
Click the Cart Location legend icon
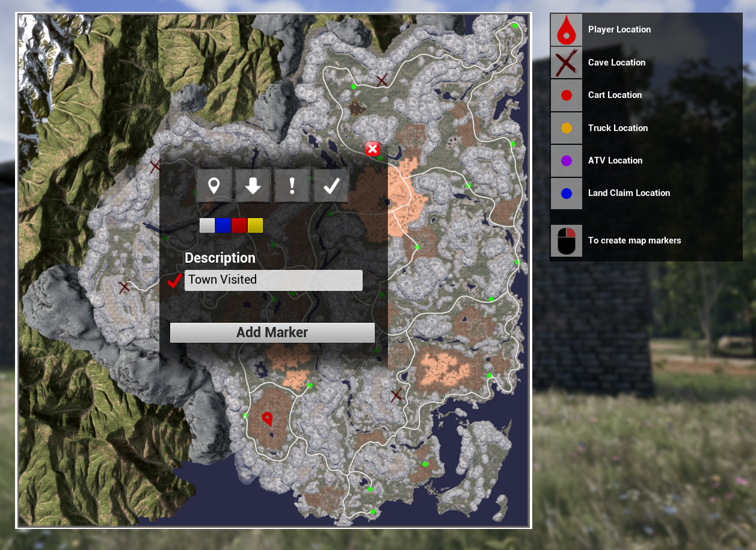[566, 95]
